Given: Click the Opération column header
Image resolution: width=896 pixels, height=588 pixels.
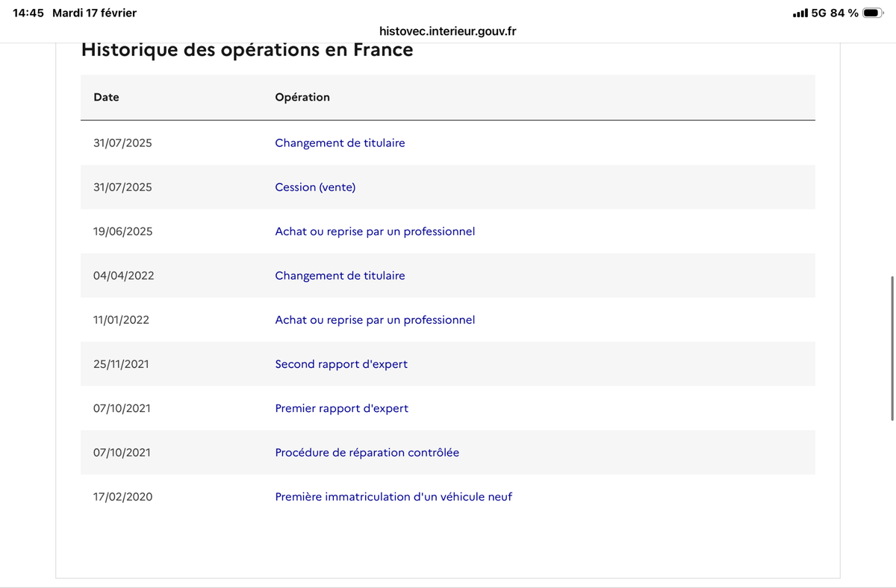Looking at the screenshot, I should [x=302, y=97].
